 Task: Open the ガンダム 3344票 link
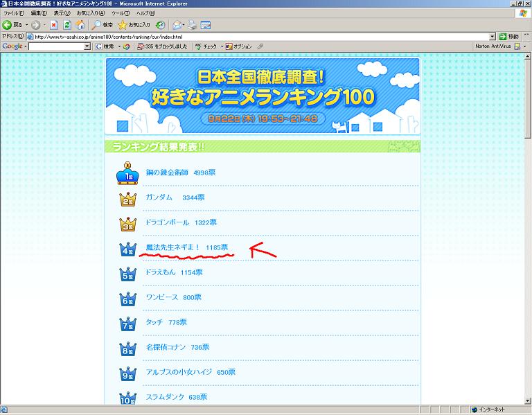coord(175,197)
